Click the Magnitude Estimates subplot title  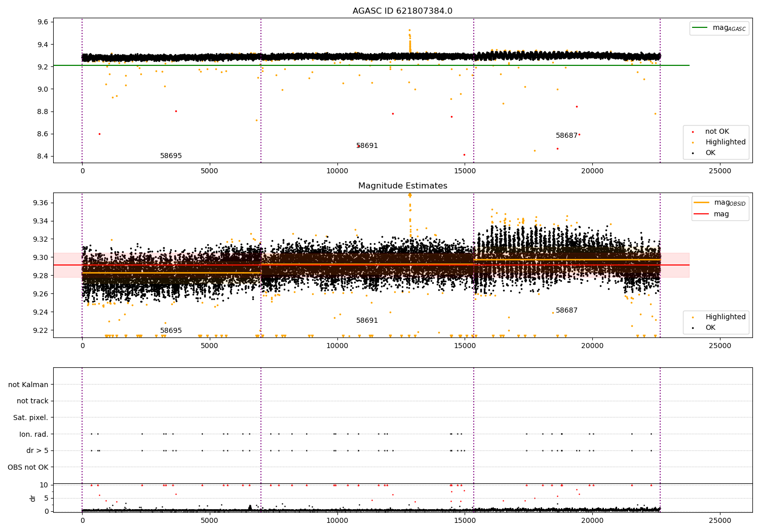click(403, 186)
